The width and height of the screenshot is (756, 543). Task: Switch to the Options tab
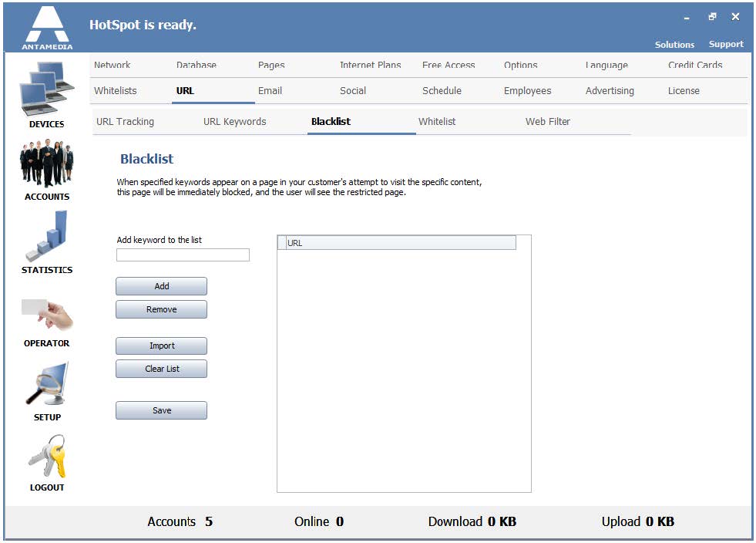(x=520, y=65)
